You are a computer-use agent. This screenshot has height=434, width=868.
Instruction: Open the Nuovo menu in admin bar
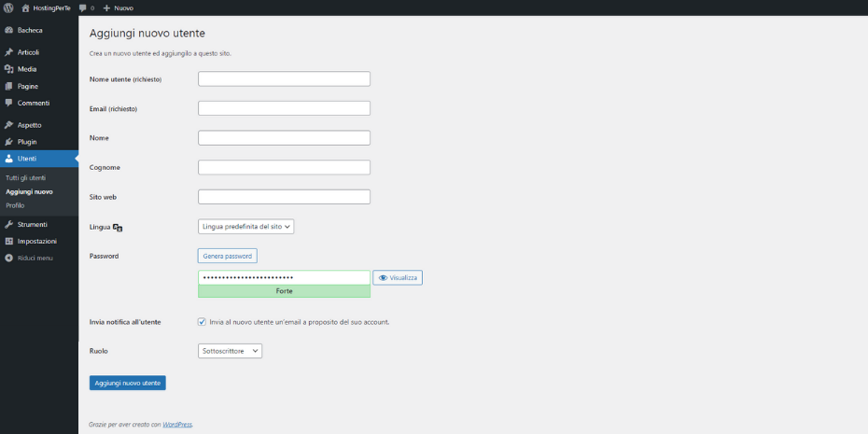click(x=119, y=7)
